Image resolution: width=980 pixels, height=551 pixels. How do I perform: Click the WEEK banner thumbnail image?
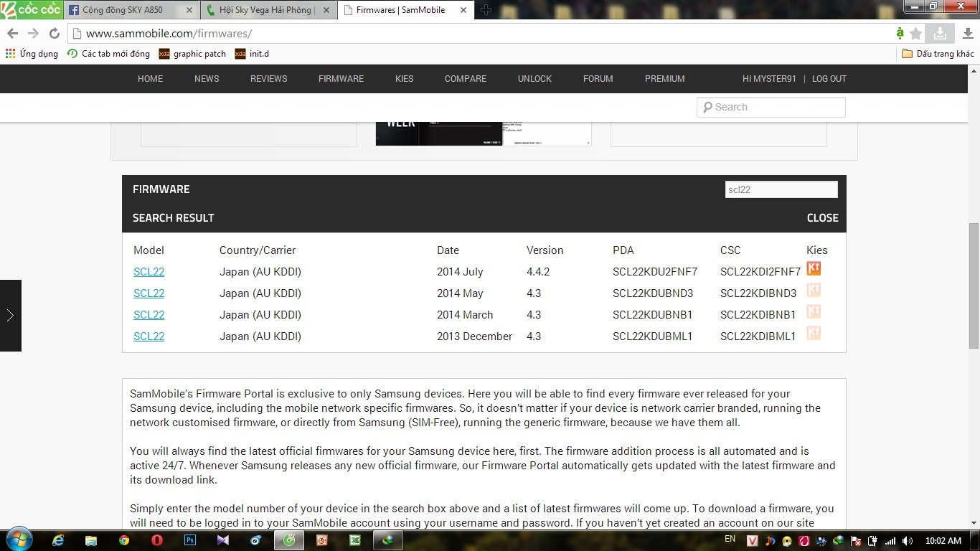coord(484,133)
